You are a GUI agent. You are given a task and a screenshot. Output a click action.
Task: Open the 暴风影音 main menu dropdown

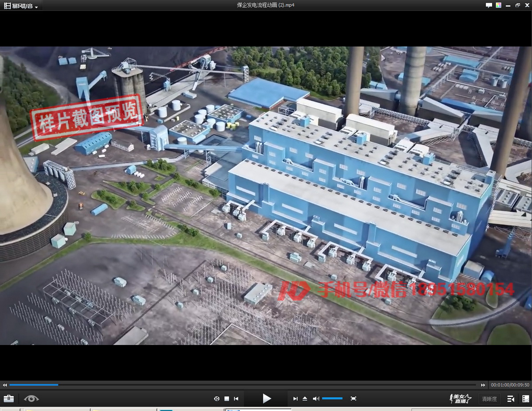coord(21,6)
